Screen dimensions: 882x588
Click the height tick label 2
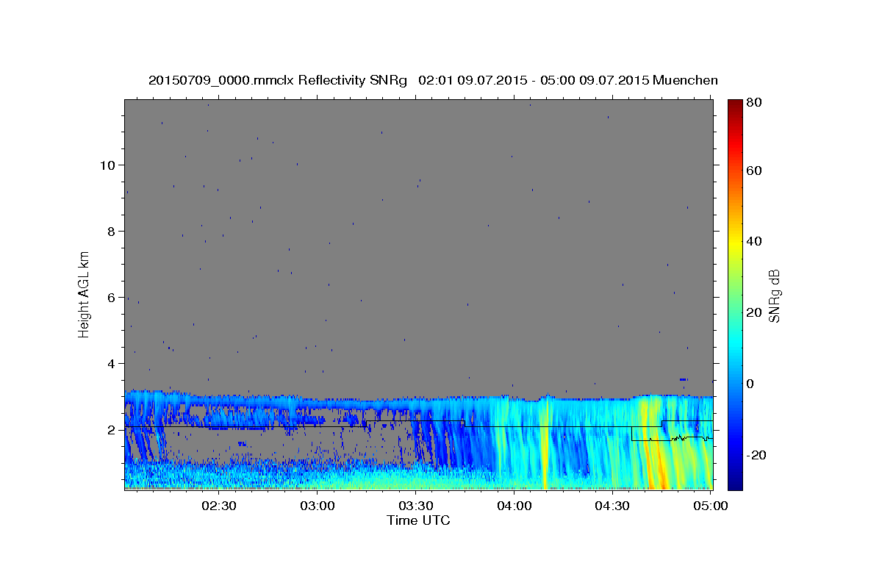pyautogui.click(x=112, y=429)
